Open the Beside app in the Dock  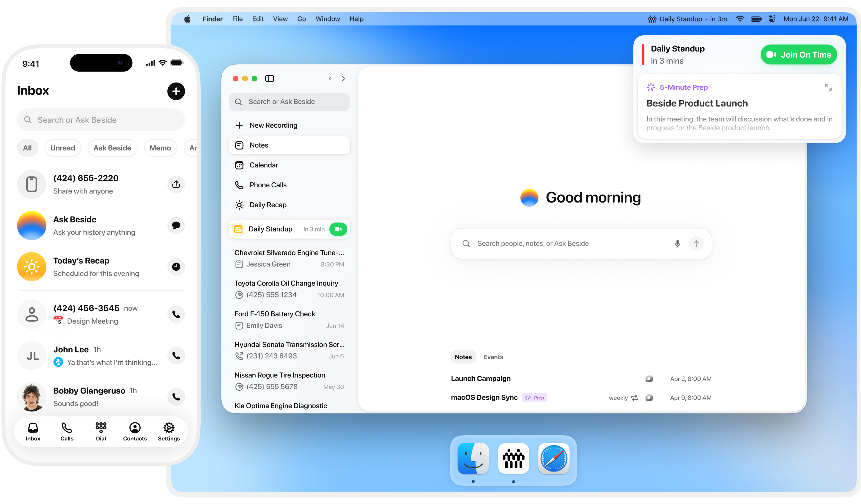[513, 459]
